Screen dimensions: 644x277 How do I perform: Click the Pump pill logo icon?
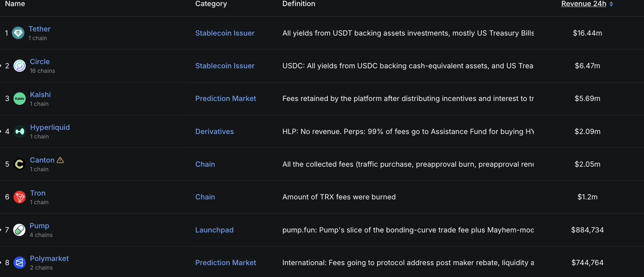(19, 230)
